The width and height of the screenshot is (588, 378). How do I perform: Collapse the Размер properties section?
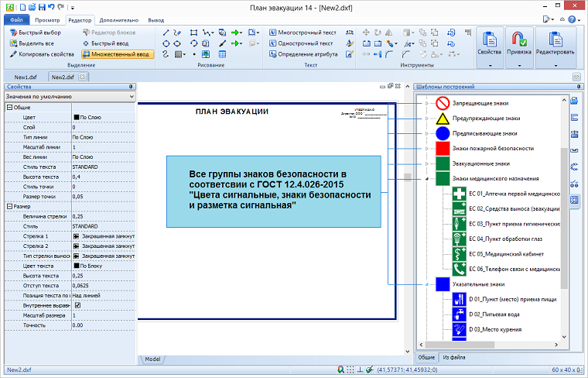(9, 207)
